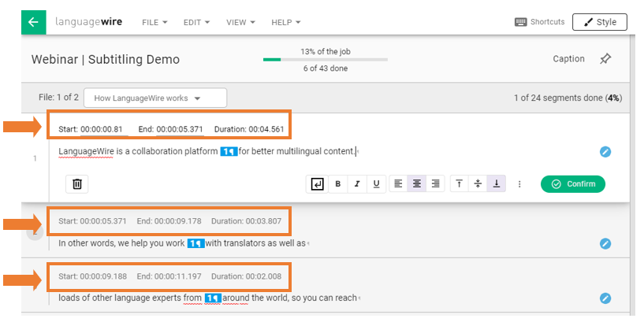Expand the How LanguageWire works file dropdown
644x322 pixels.
pyautogui.click(x=154, y=98)
